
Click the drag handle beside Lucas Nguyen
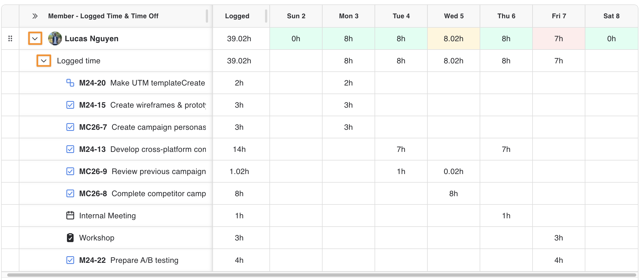[10, 38]
